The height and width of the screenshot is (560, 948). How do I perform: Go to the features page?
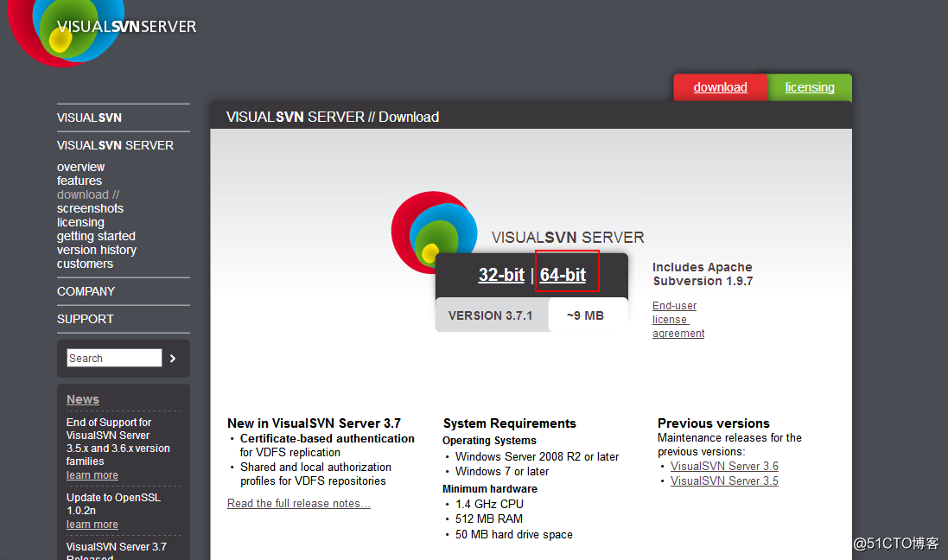pos(80,181)
